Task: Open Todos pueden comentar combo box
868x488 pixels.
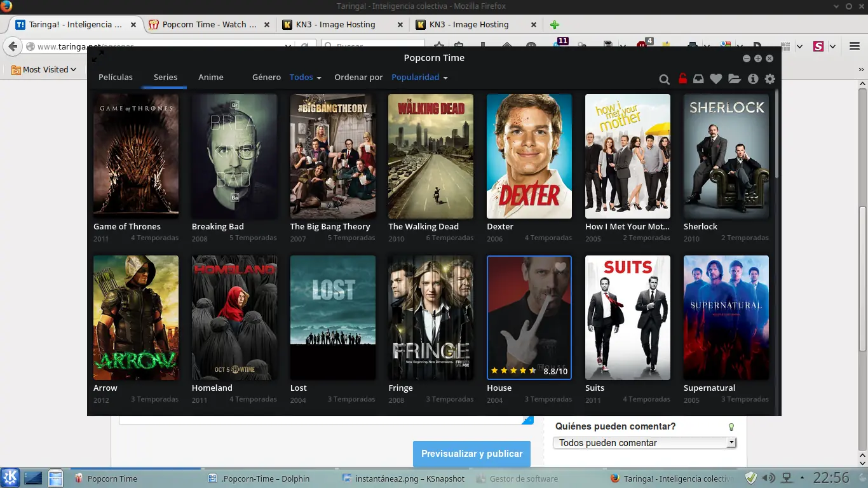Action: pos(644,443)
